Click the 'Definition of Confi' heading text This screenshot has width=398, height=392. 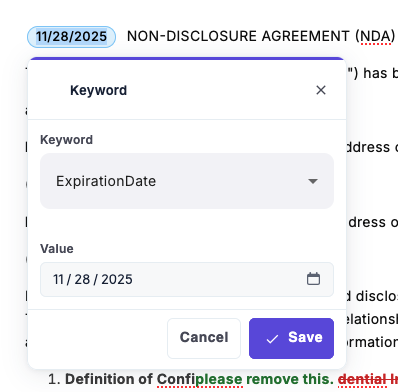pos(130,379)
